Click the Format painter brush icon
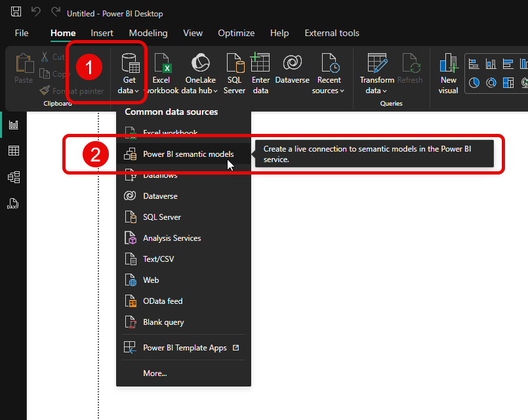 click(x=45, y=91)
